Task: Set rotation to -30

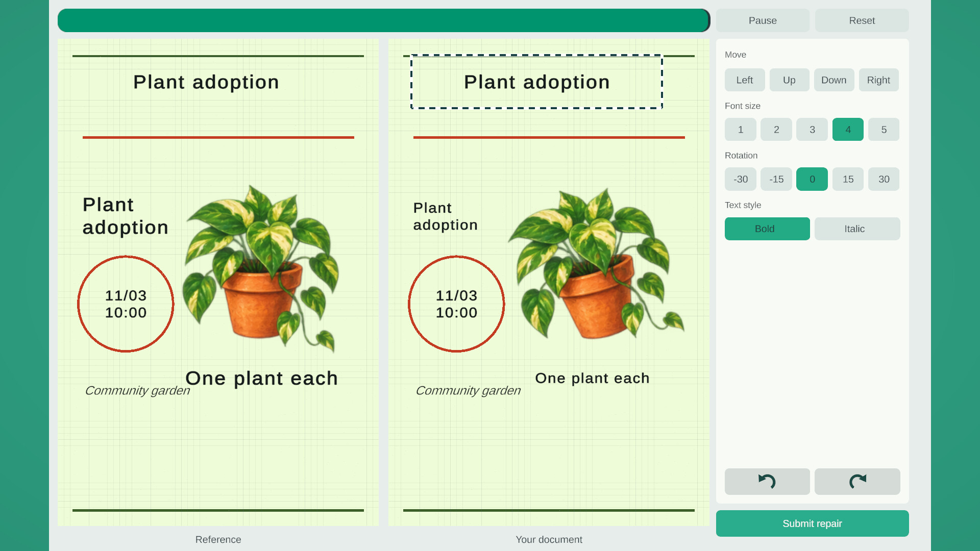Action: tap(741, 179)
